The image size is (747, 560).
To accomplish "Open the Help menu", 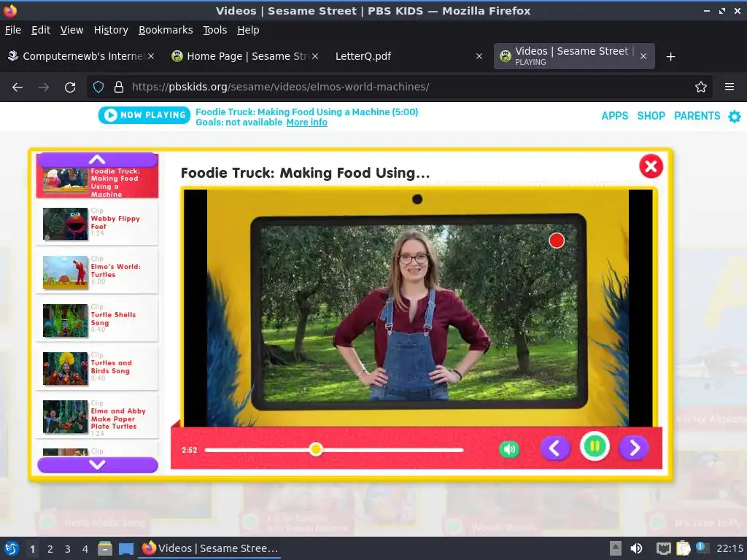I will [x=248, y=30].
